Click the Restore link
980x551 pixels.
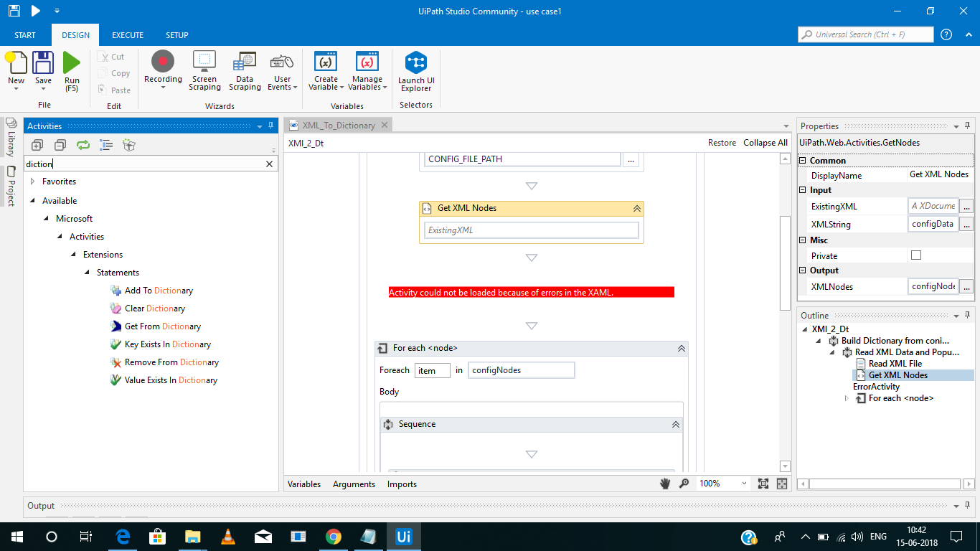(x=722, y=143)
